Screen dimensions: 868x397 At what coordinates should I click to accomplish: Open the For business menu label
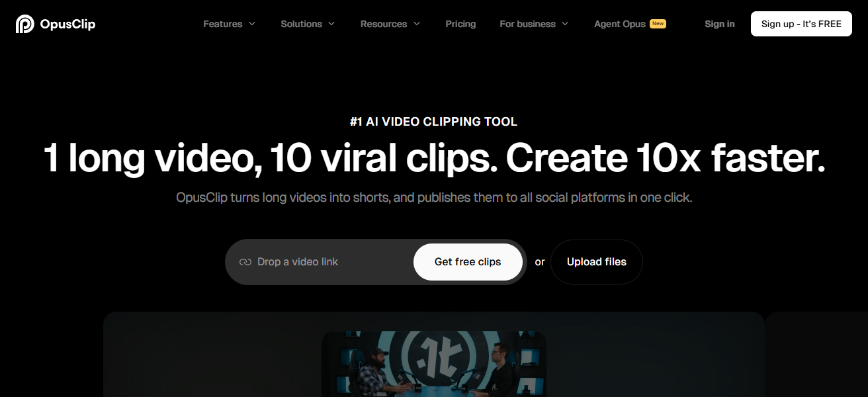click(527, 24)
